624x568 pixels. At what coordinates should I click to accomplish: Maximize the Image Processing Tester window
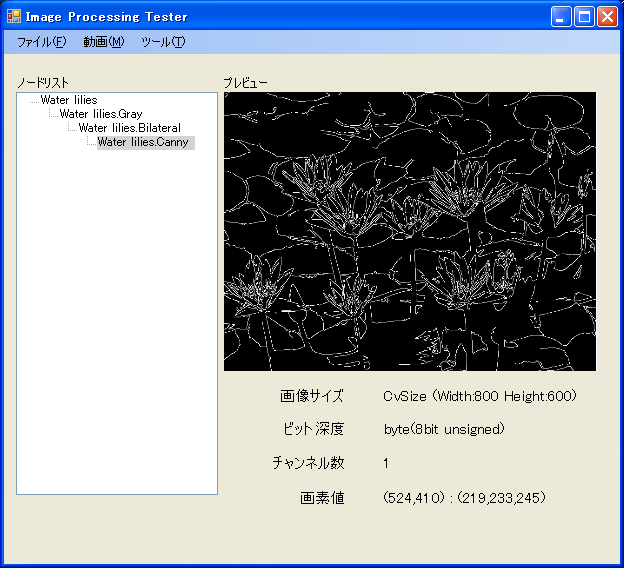tap(584, 17)
